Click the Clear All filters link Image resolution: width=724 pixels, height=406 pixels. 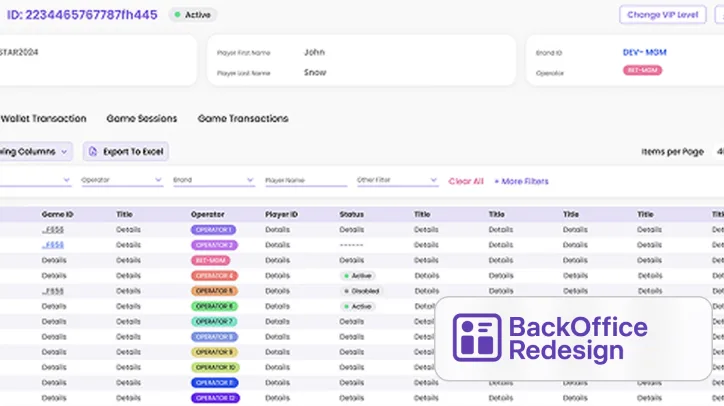click(466, 181)
